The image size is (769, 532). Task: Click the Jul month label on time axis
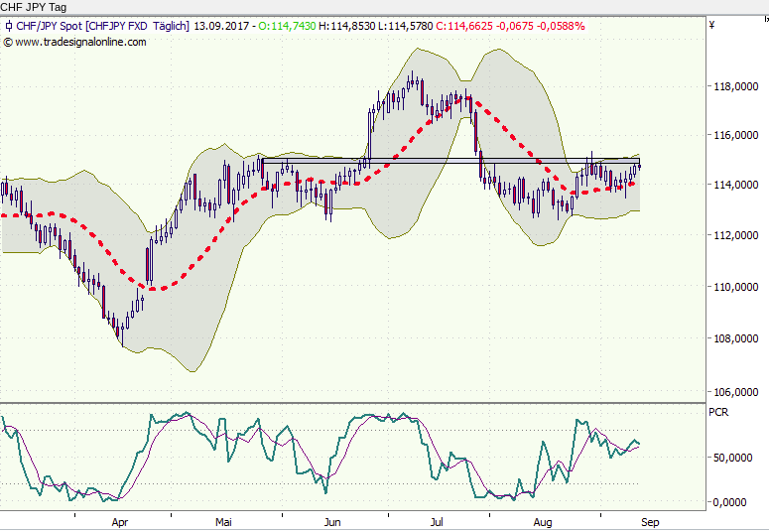tap(437, 522)
